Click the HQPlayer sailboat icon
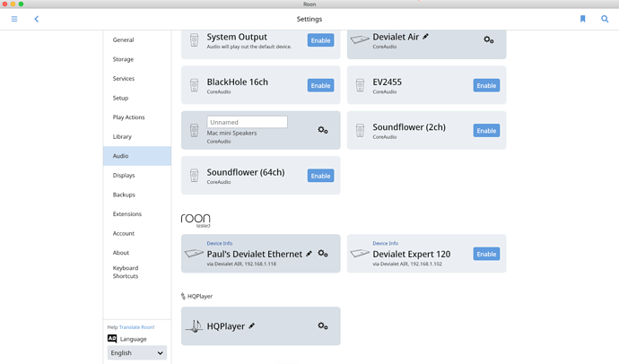The image size is (619, 364). tap(194, 326)
